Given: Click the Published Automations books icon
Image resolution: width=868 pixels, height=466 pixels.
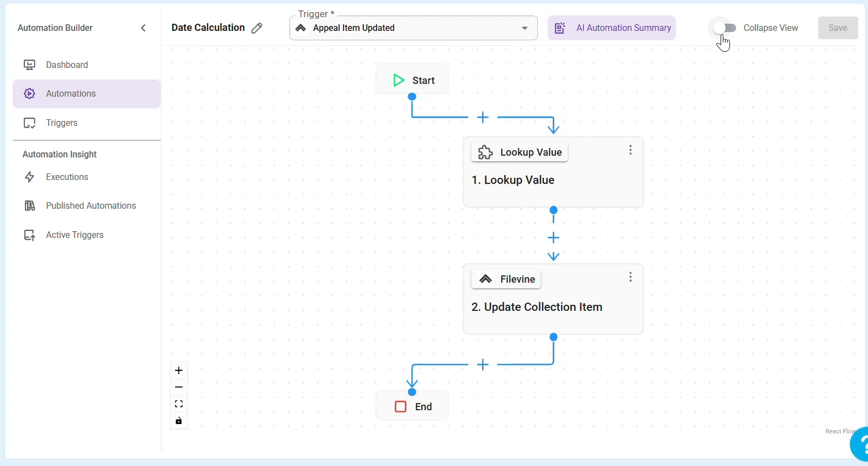Looking at the screenshot, I should coord(30,206).
